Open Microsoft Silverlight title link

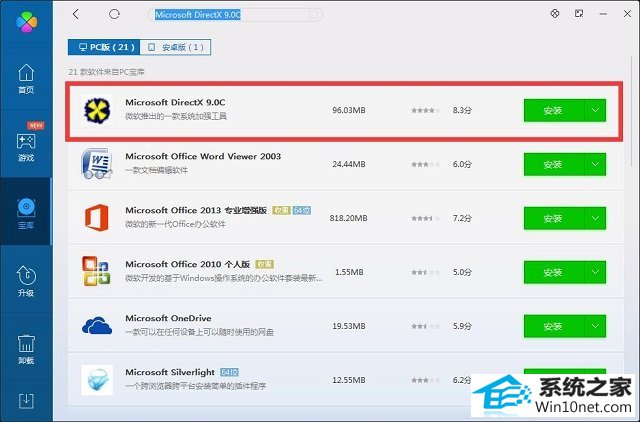pyautogui.click(x=170, y=372)
